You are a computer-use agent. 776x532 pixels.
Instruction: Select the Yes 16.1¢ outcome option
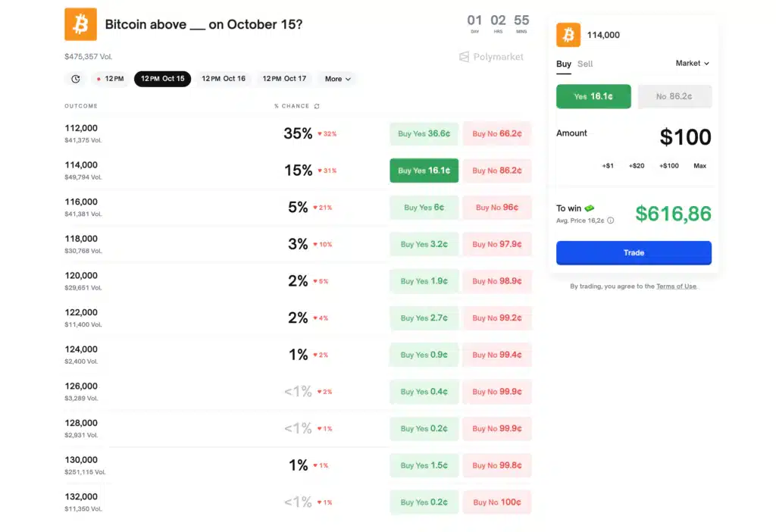point(593,96)
